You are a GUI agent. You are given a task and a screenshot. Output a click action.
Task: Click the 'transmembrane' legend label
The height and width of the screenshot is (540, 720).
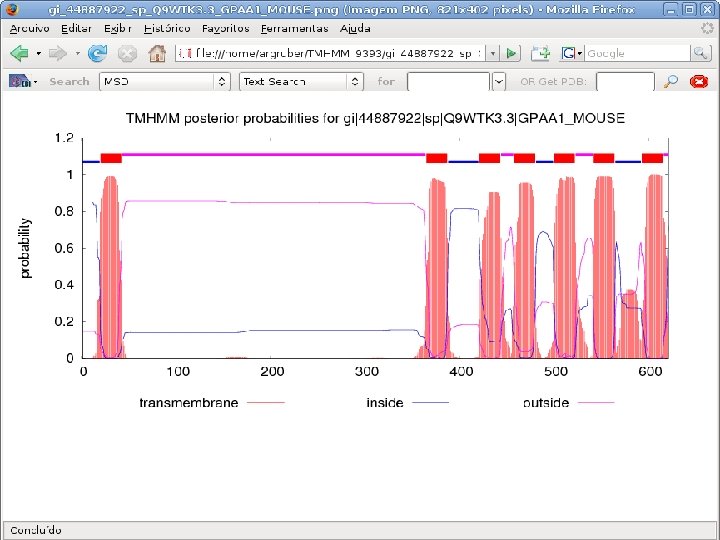click(189, 403)
